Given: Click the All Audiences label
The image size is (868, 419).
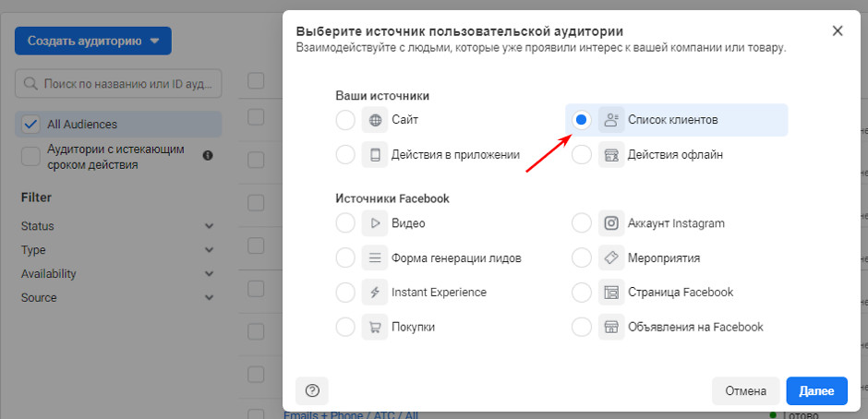Looking at the screenshot, I should coord(82,125).
